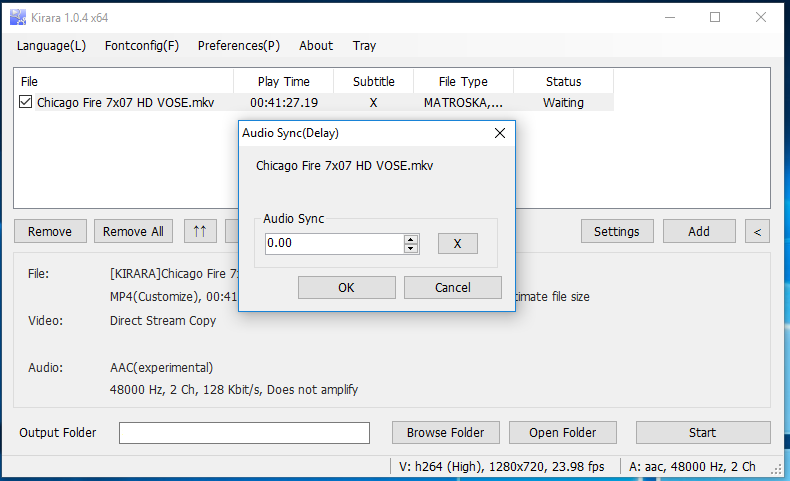Viewport: 790px width, 481px height.
Task: Open the About menu
Action: [316, 45]
